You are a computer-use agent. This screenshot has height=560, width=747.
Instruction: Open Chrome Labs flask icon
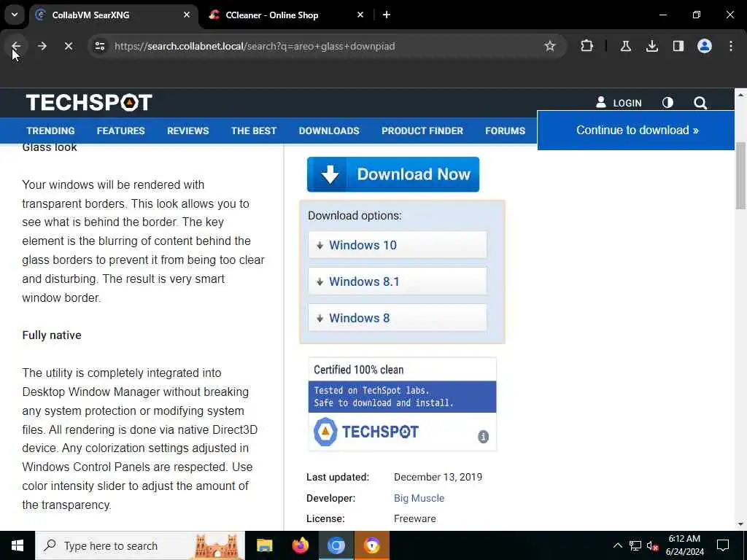[625, 46]
